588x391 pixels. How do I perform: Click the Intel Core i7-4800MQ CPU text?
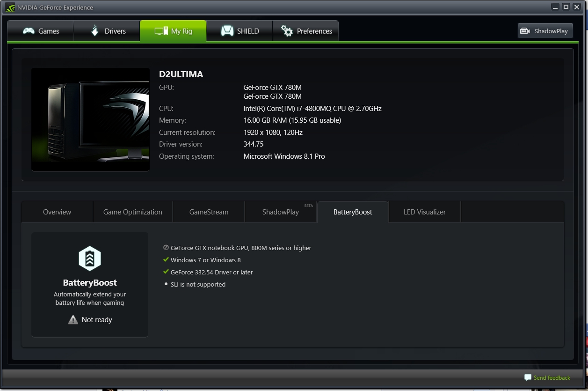(x=312, y=108)
